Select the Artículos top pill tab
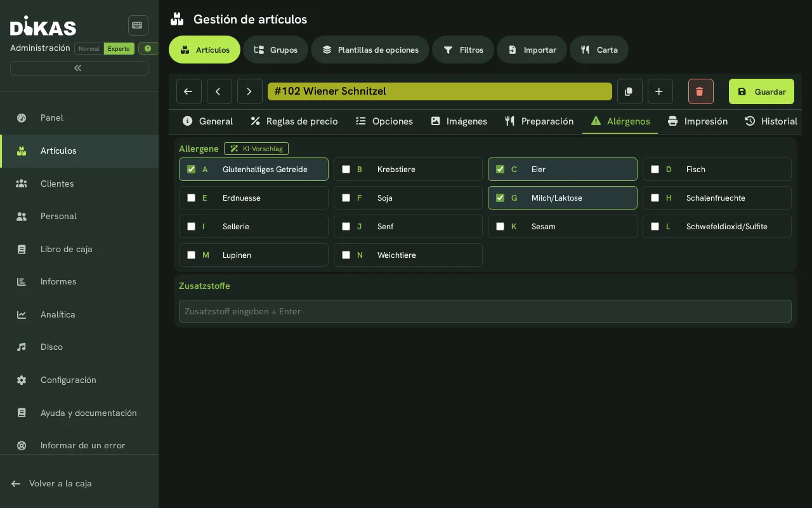The height and width of the screenshot is (508, 812). (x=204, y=50)
